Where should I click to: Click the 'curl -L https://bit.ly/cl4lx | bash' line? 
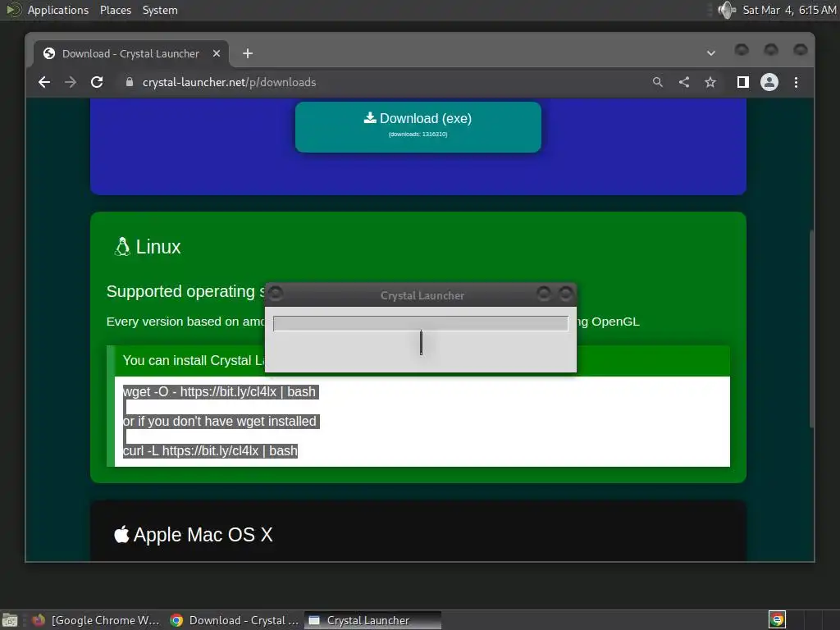point(210,450)
